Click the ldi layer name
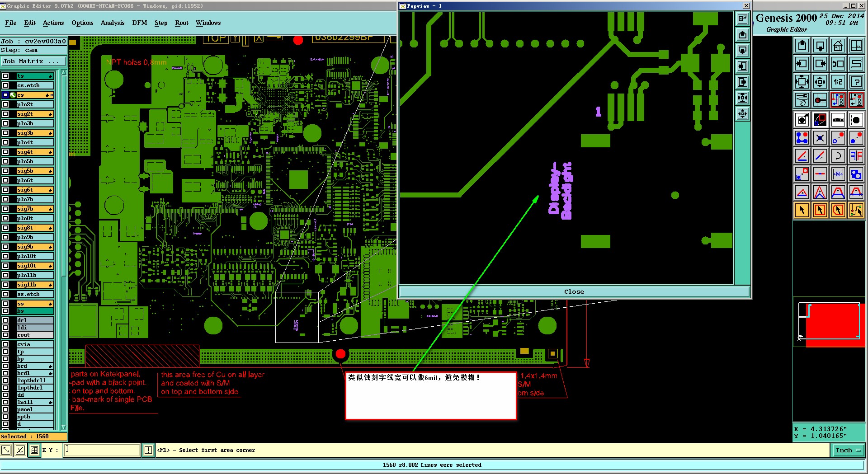The width and height of the screenshot is (868, 474). (x=35, y=328)
